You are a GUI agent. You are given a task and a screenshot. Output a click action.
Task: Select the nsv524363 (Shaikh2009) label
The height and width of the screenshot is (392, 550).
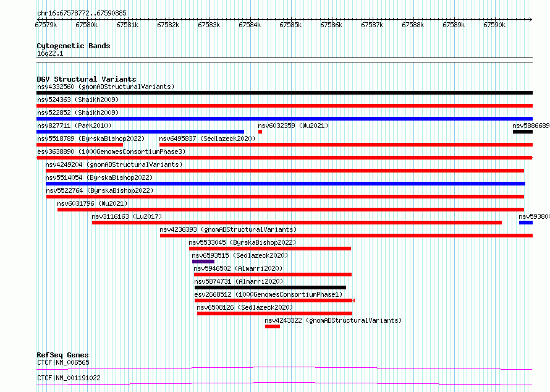click(x=78, y=100)
